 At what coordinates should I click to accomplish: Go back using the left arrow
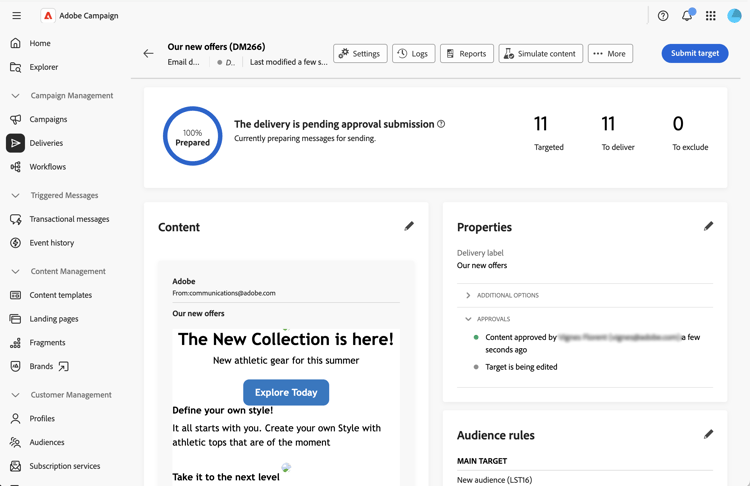148,54
